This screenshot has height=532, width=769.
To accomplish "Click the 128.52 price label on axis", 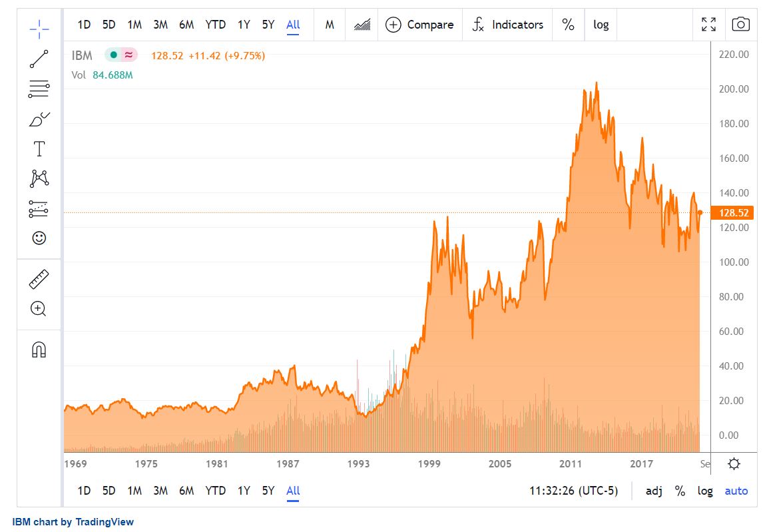I will (730, 213).
